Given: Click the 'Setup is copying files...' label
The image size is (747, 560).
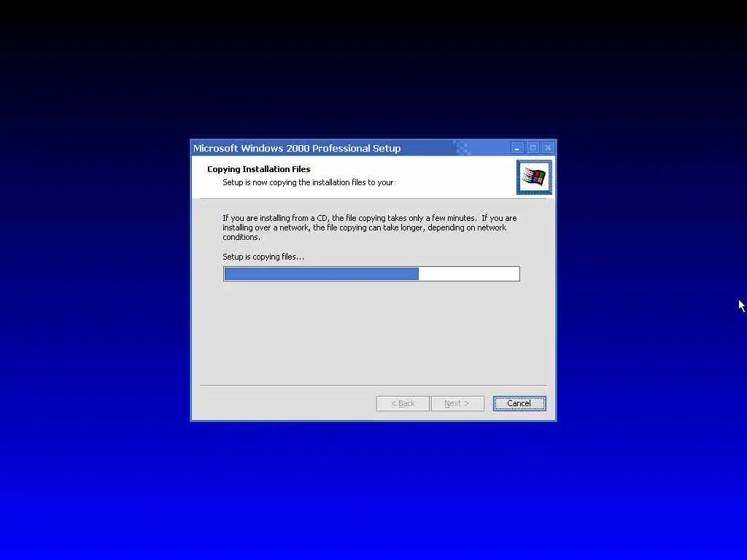Looking at the screenshot, I should tap(263, 257).
